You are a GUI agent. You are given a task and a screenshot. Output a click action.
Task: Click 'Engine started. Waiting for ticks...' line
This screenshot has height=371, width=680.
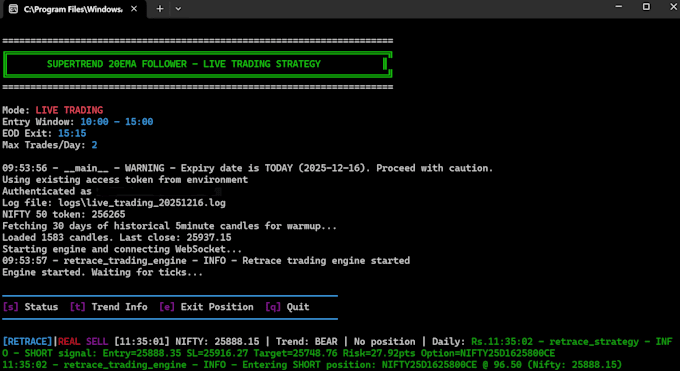pyautogui.click(x=102, y=273)
